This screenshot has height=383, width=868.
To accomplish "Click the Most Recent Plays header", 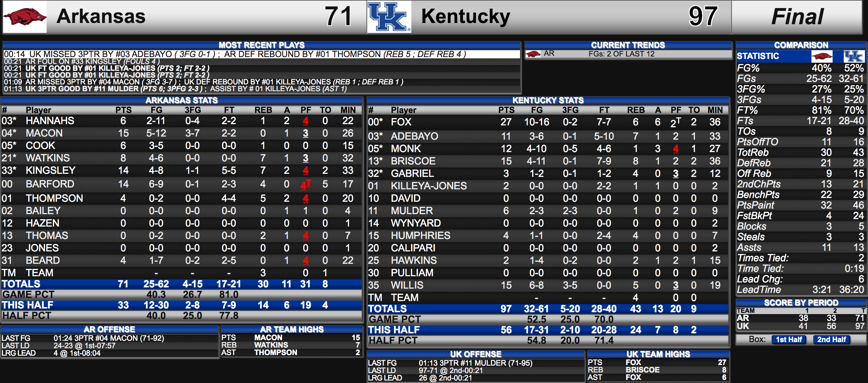I will 262,45.
